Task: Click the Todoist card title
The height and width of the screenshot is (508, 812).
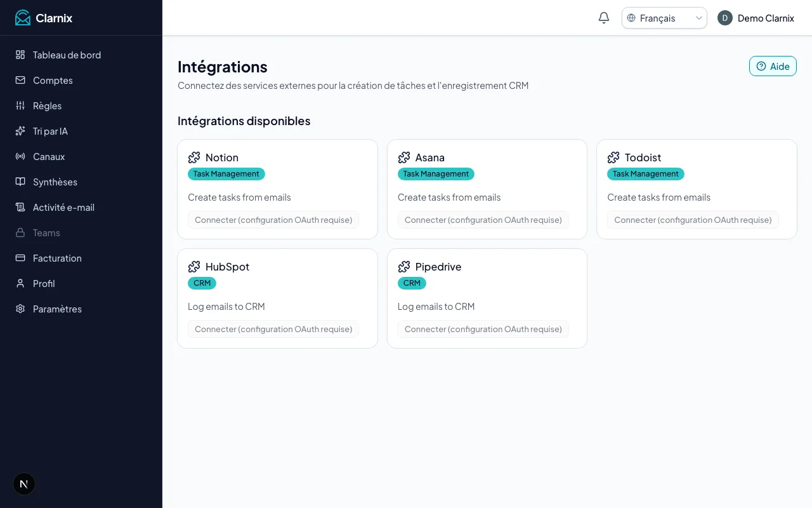Action: pos(643,157)
